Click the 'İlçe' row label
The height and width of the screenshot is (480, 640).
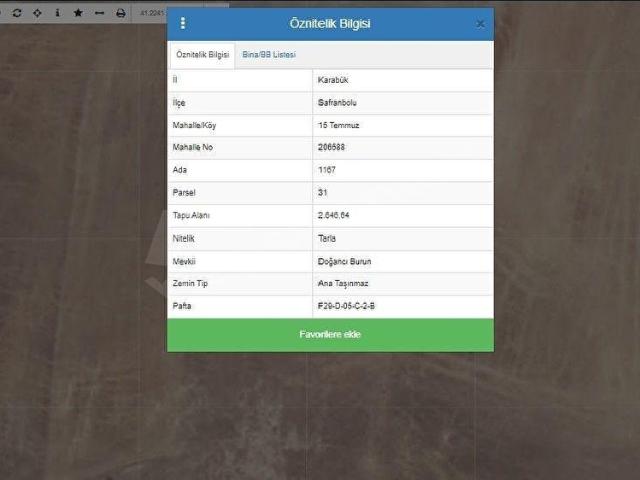point(179,103)
